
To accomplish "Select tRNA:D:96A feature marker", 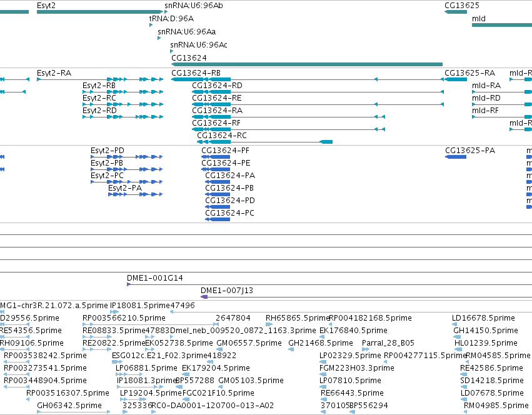I will coord(151,25).
